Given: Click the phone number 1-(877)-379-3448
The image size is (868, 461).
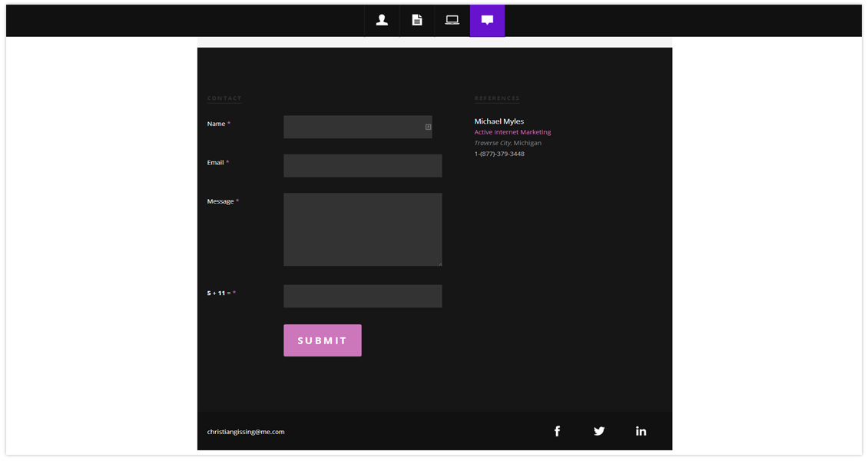Looking at the screenshot, I should 499,154.
